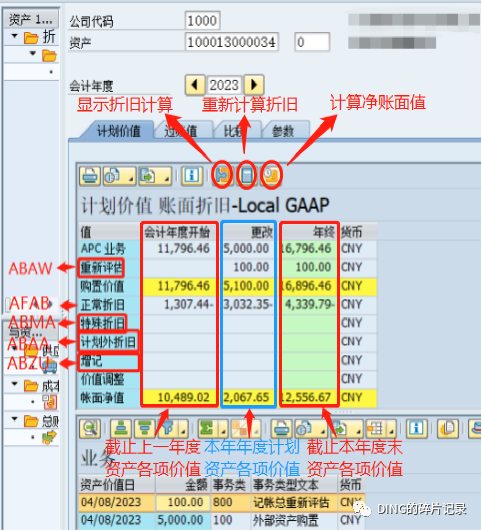Image resolution: width=482 pixels, height=531 pixels.
Task: Click the details magnifier icon in transactions toolbar
Action: tap(90, 429)
